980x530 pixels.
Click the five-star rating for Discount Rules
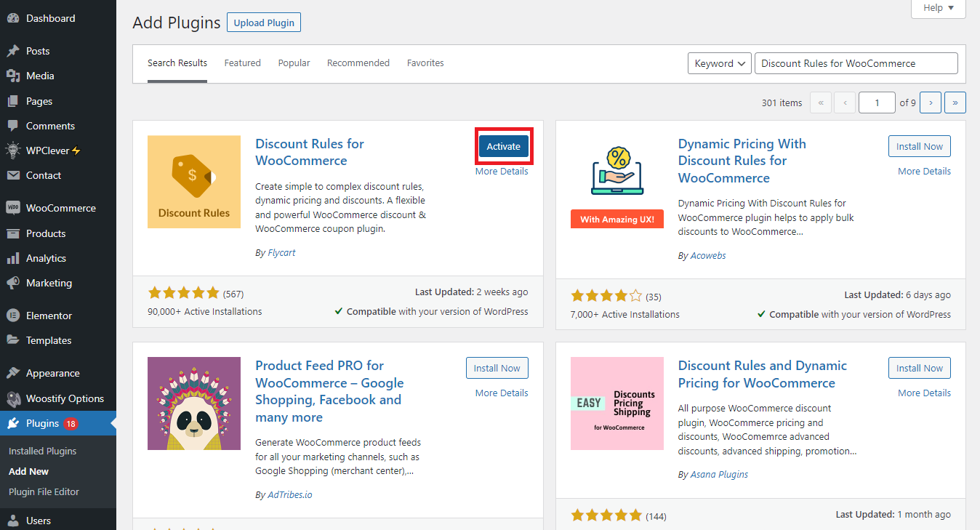pyautogui.click(x=183, y=293)
